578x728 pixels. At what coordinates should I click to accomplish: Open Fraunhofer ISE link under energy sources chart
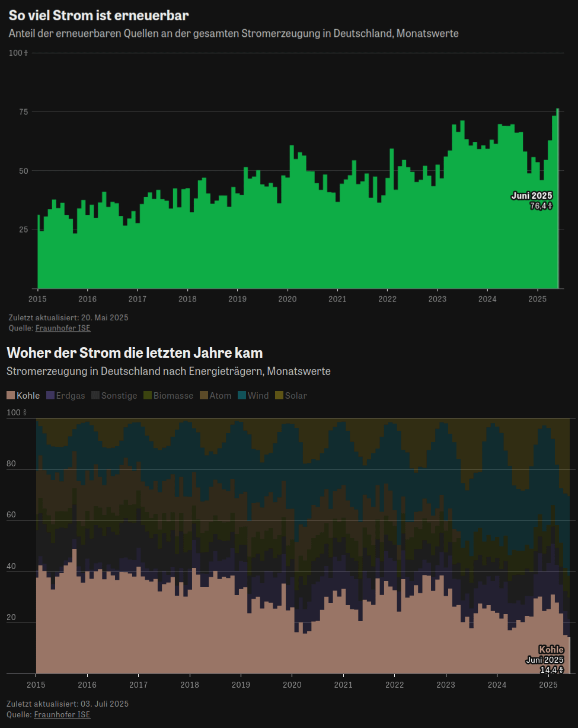pos(62,714)
